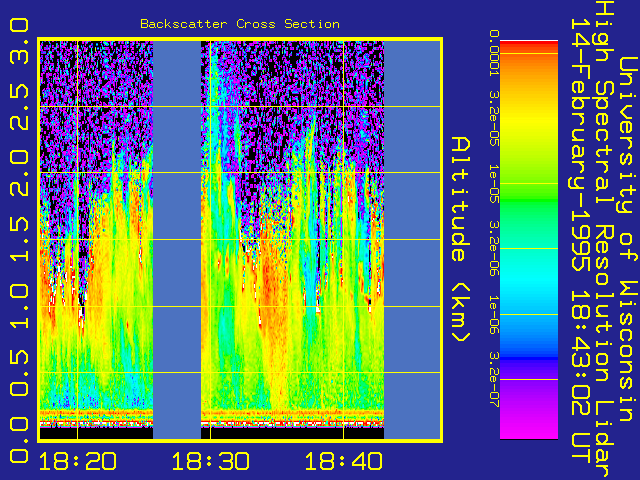Viewport: 640px width, 480px height.
Task: Click the 3.0 altitude axis value
Action: (x=19, y=41)
